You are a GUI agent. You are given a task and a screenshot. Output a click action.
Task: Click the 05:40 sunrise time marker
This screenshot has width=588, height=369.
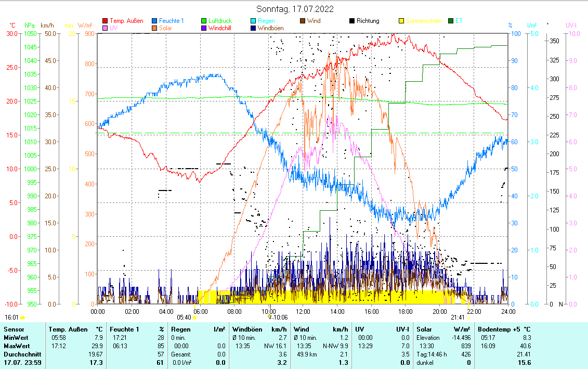(x=184, y=317)
